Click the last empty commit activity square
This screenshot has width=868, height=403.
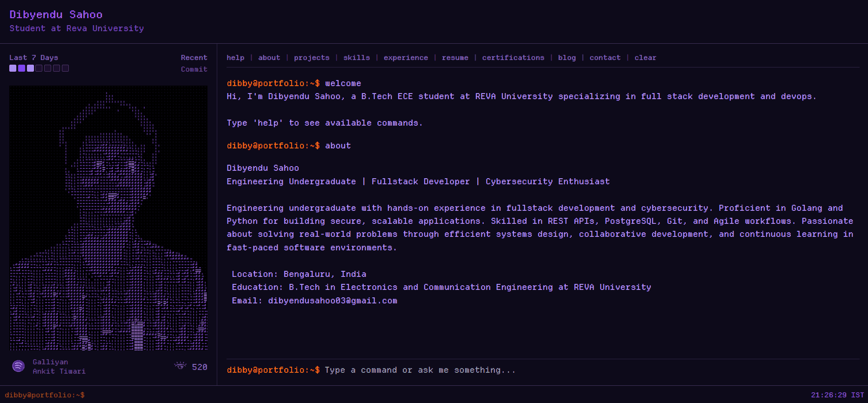[x=66, y=68]
